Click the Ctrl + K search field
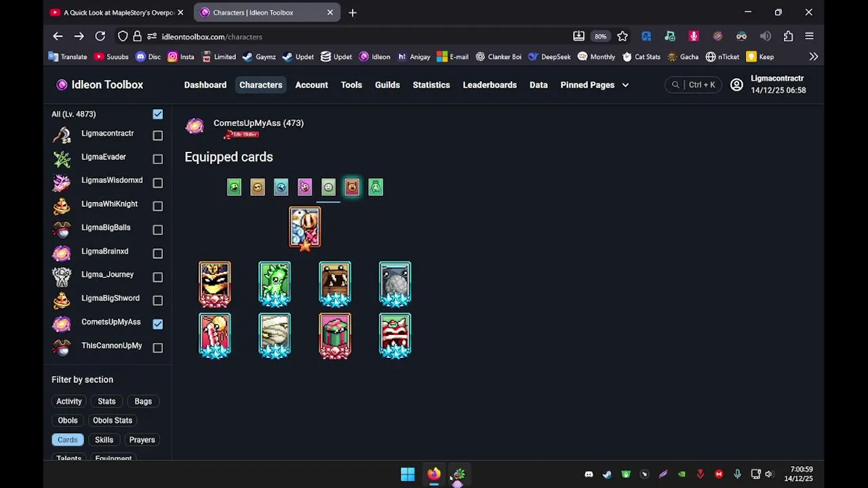This screenshot has width=868, height=488. click(x=693, y=85)
